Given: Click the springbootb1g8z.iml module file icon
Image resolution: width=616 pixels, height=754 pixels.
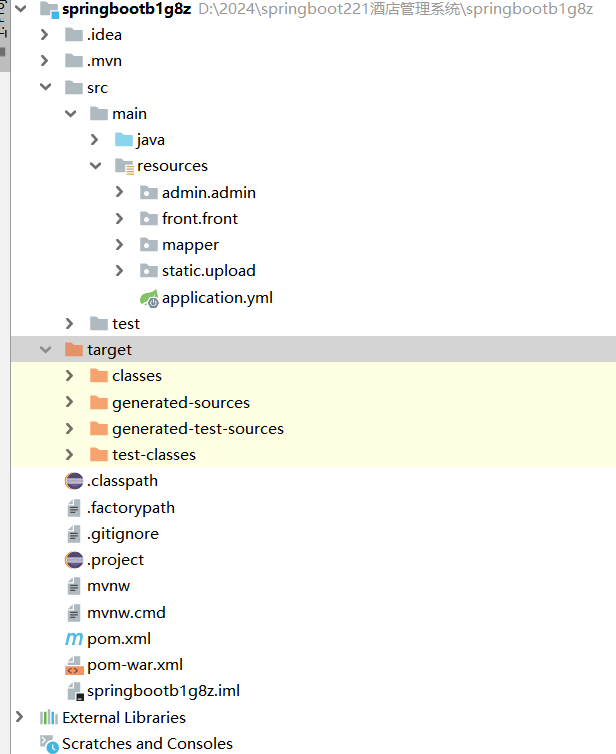Looking at the screenshot, I should pos(74,691).
